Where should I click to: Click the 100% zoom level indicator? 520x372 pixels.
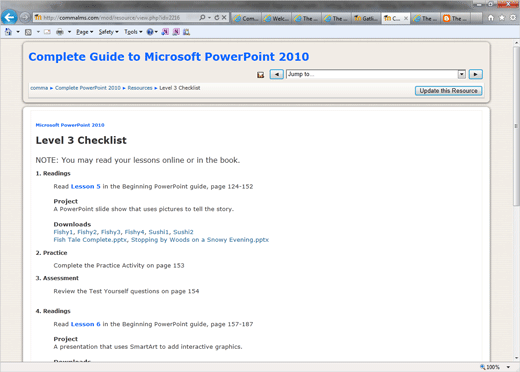490,367
